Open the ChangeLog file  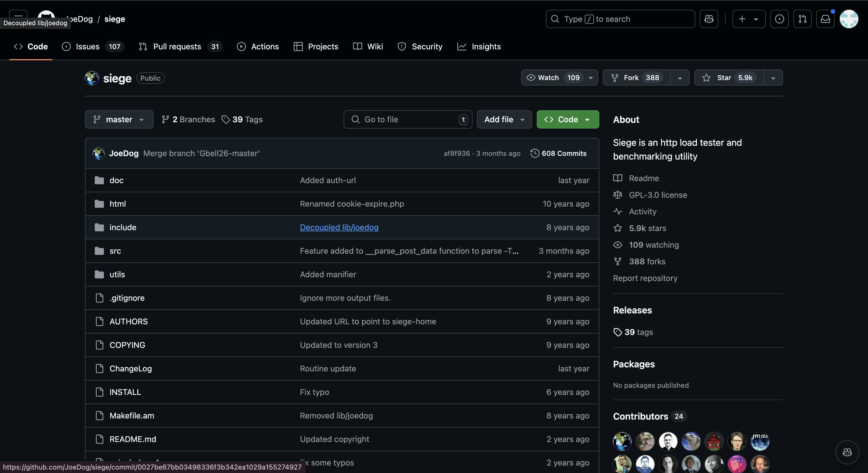(x=130, y=369)
